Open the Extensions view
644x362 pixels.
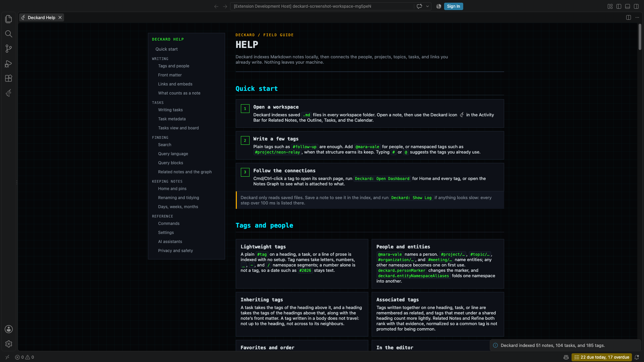coord(9,78)
